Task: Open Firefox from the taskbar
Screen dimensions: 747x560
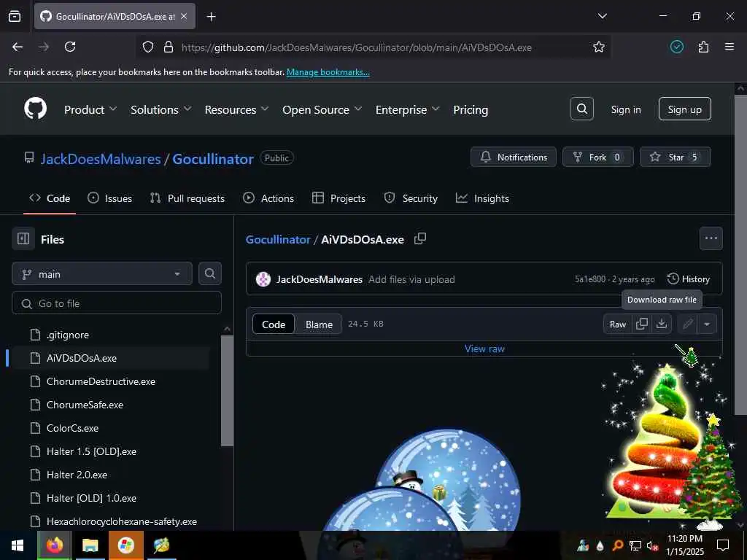Action: pos(55,545)
